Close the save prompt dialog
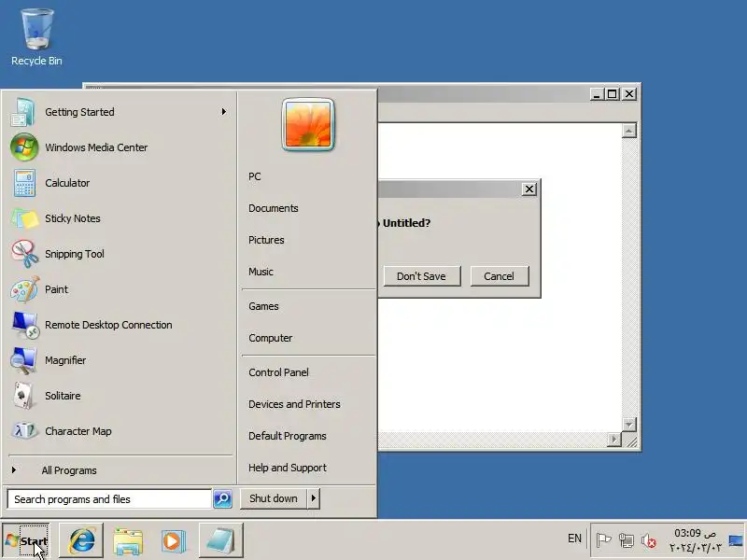 [x=529, y=189]
